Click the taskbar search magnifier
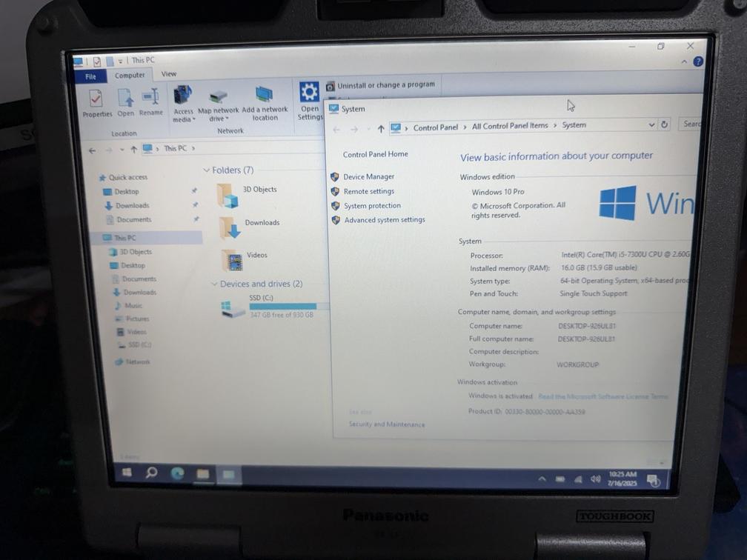The height and width of the screenshot is (560, 747). 152,473
